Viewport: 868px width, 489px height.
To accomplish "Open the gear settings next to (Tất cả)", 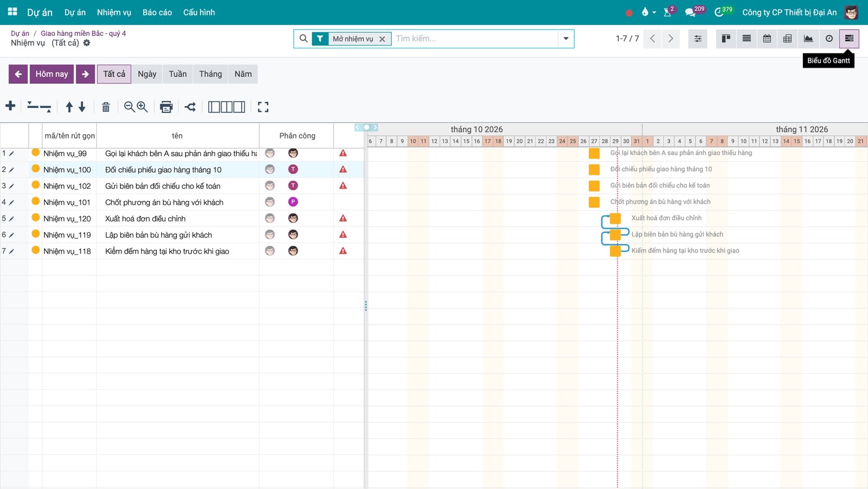I will coord(87,43).
